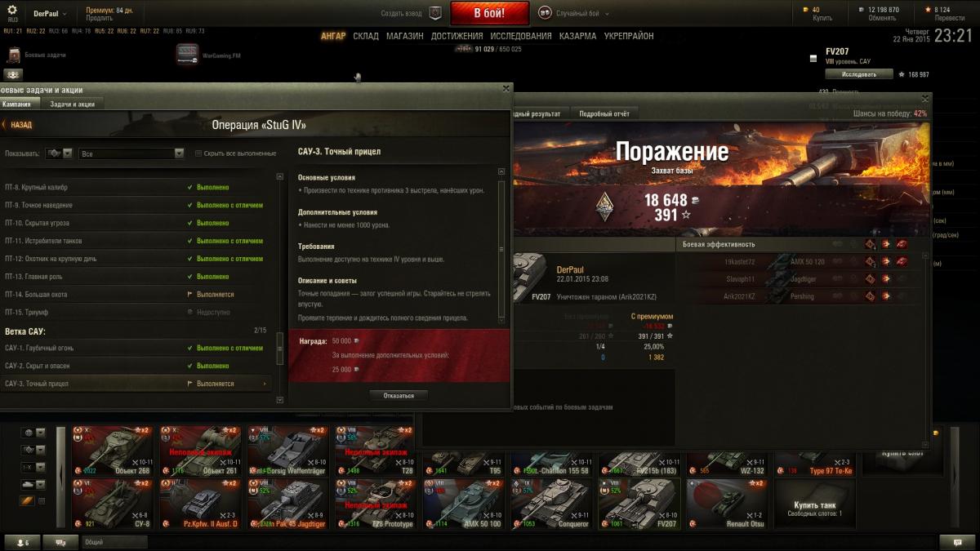
Task: Open the «ДОСТИЖЕНИЯ» menu tab
Action: click(x=456, y=36)
